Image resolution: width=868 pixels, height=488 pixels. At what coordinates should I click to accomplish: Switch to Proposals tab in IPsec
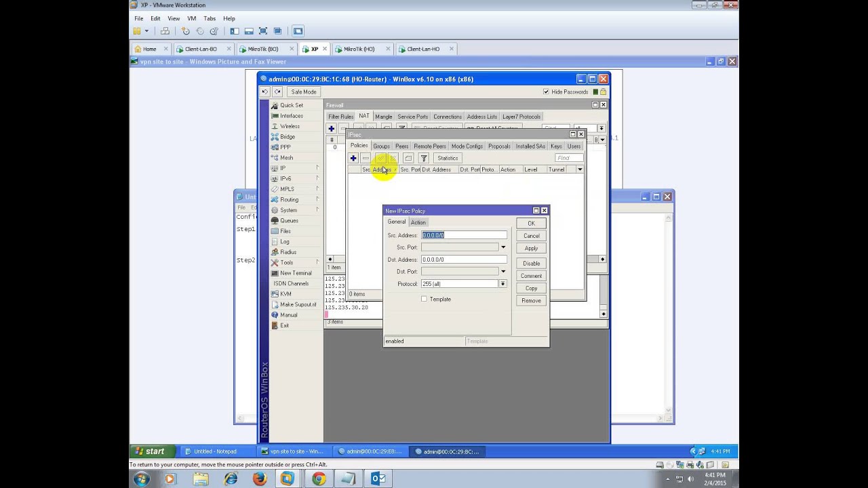coord(499,146)
